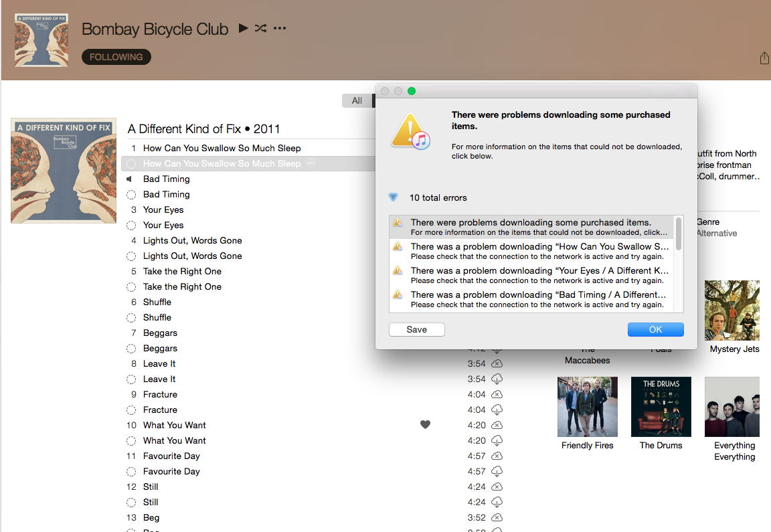771x532 pixels.
Task: Click the cloud error icon on track 9 Fracture
Action: point(497,394)
